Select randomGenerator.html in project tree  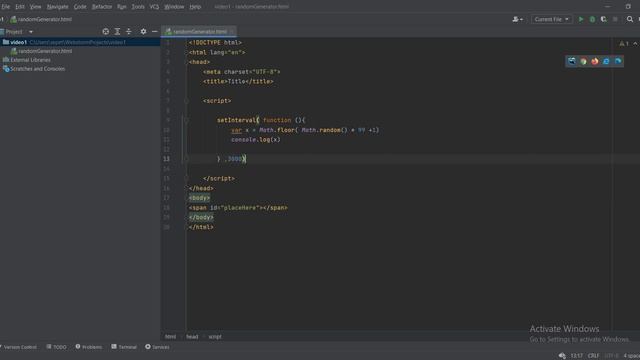point(45,51)
